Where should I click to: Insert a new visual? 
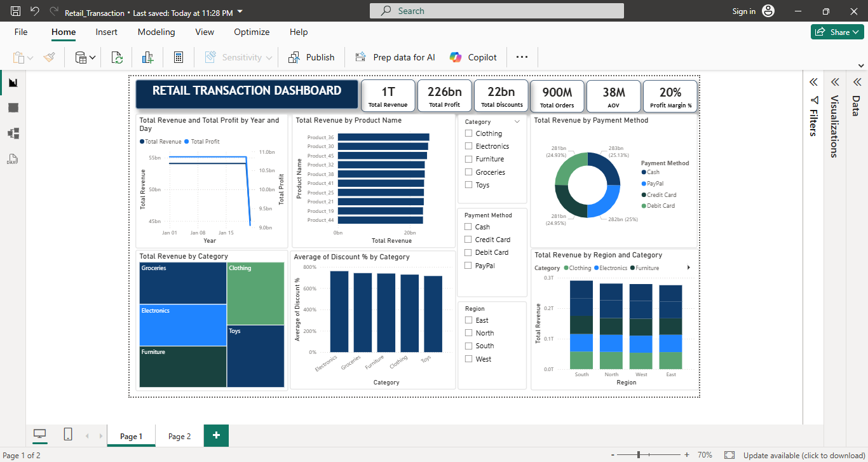147,57
